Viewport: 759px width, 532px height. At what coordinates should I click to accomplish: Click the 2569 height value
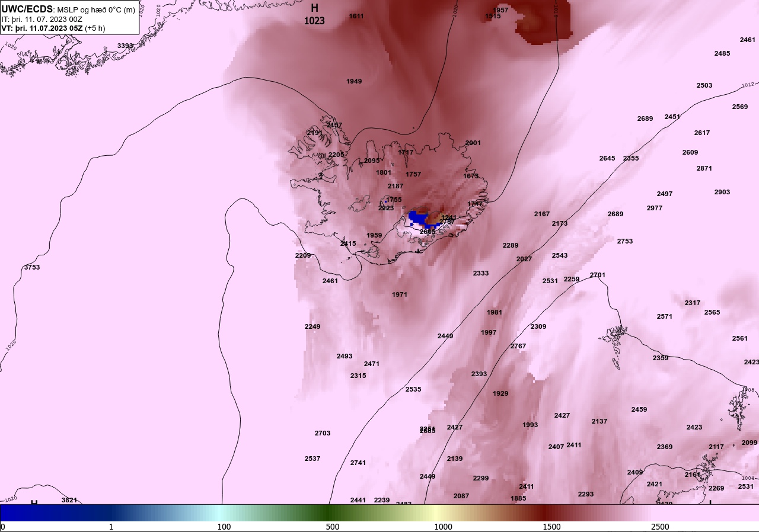click(x=740, y=107)
